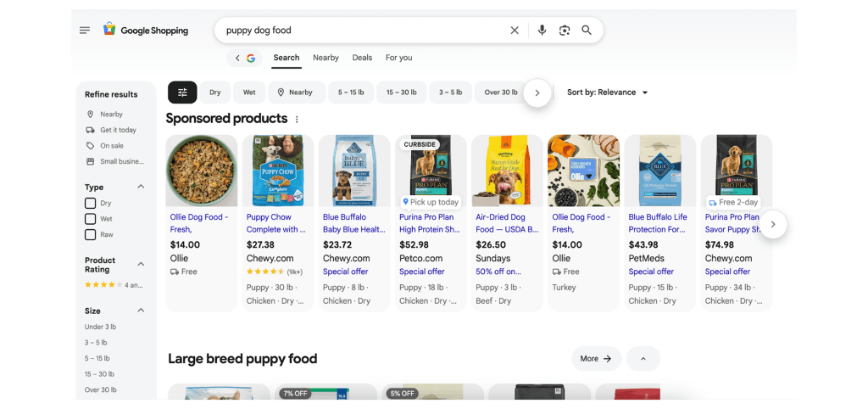
Task: Select Over 30 lb sidebar size filter
Action: 100,389
